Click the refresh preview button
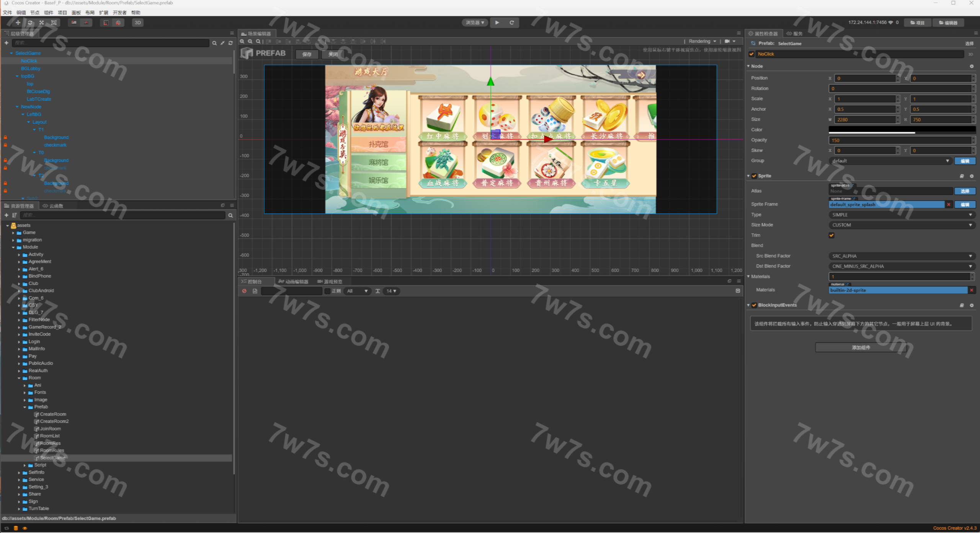The width and height of the screenshot is (980, 533). click(511, 23)
